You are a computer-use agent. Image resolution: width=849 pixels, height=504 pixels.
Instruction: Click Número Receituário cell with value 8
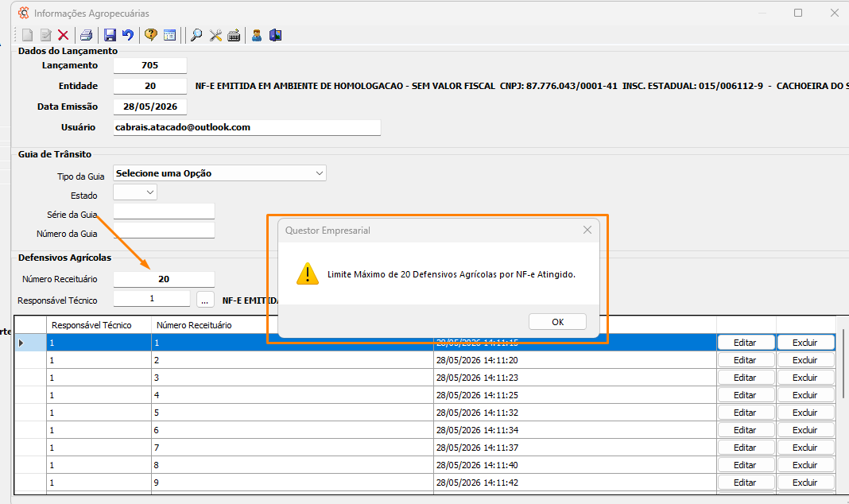[x=293, y=465]
